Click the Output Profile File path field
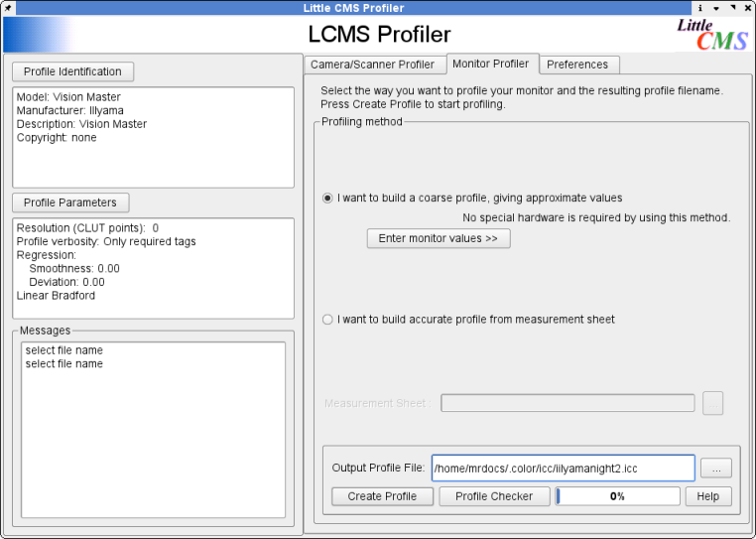Screen dimensions: 756x539 [562, 468]
